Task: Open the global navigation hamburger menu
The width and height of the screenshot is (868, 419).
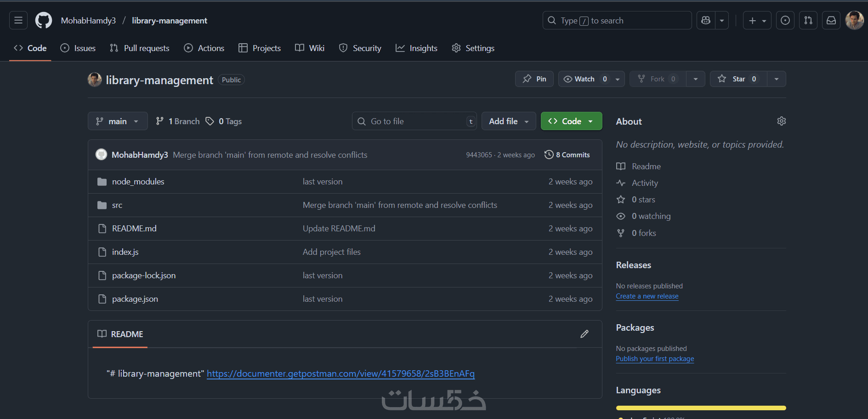Action: 18,20
